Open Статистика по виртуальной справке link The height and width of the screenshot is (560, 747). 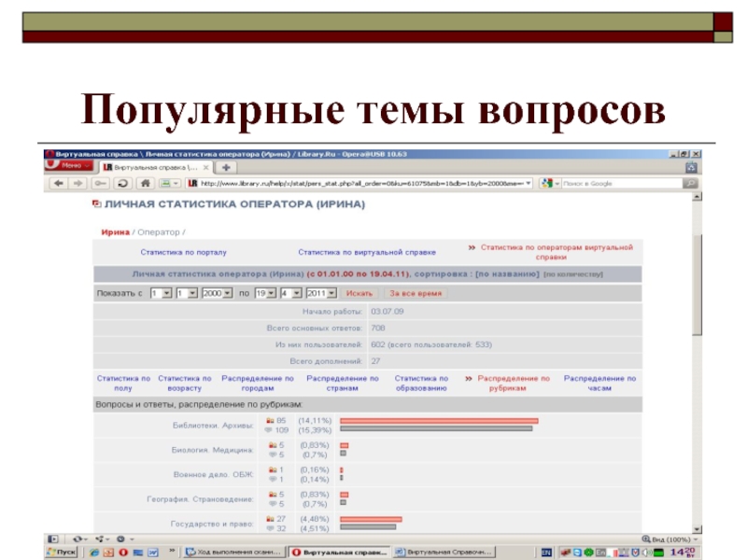[367, 252]
